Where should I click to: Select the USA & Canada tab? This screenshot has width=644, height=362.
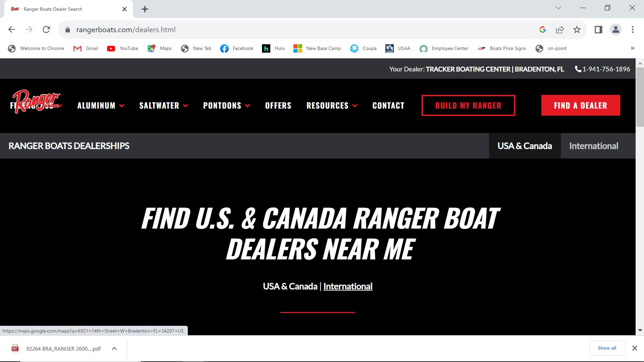coord(525,146)
